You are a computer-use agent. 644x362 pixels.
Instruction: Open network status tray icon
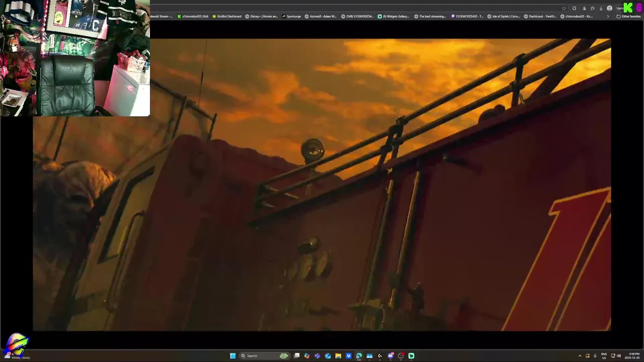[613, 355]
